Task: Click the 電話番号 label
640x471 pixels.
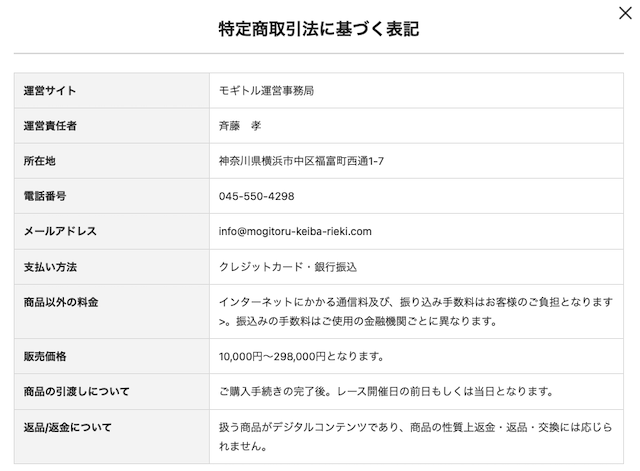Action: (45, 196)
